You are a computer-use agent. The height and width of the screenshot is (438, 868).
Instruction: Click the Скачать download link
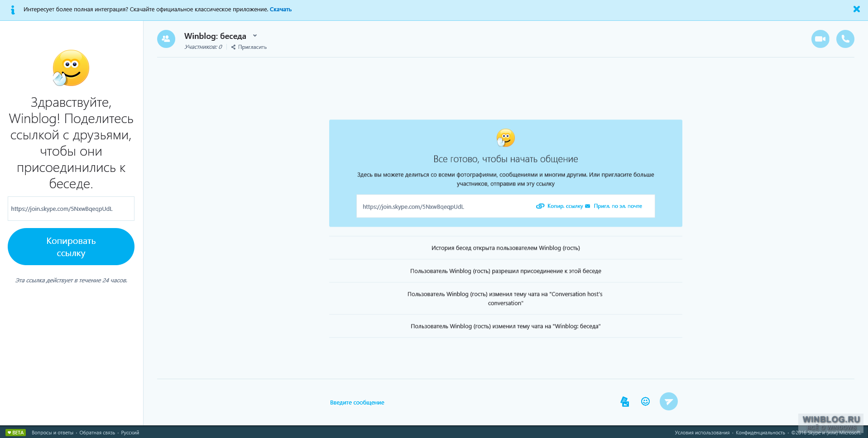point(281,9)
